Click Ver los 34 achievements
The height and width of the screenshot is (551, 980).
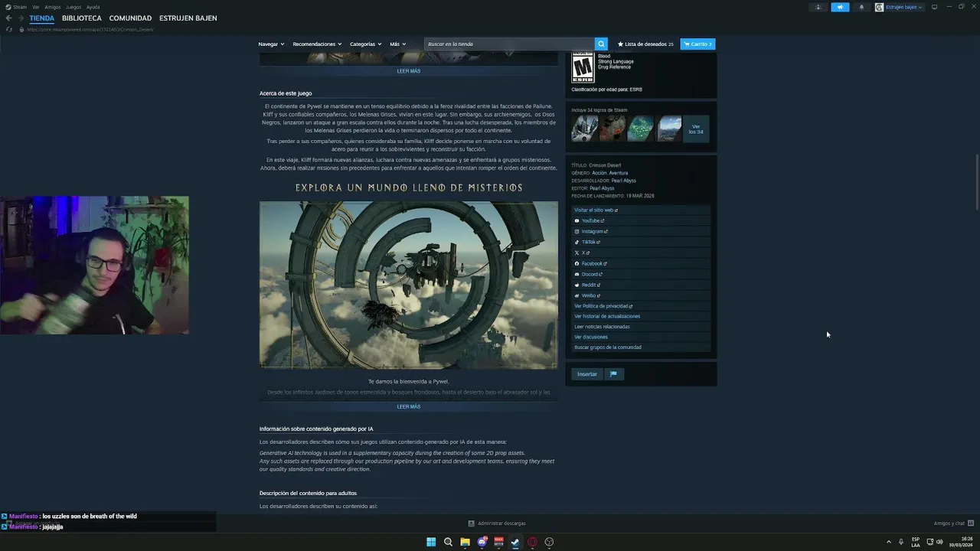pyautogui.click(x=696, y=129)
